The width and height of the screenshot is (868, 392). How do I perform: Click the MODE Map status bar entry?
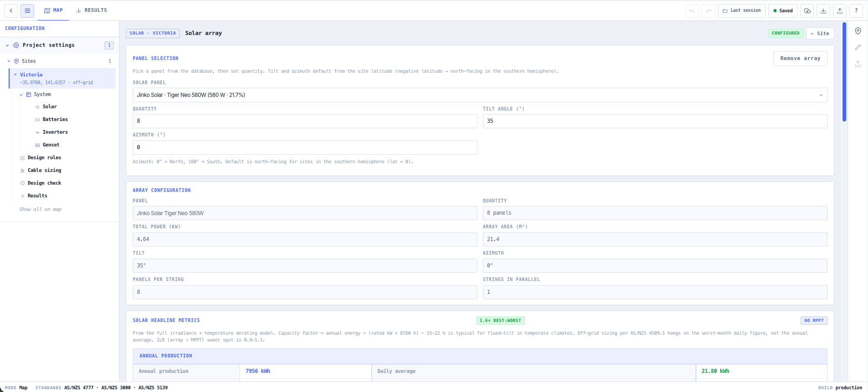[x=16, y=388]
